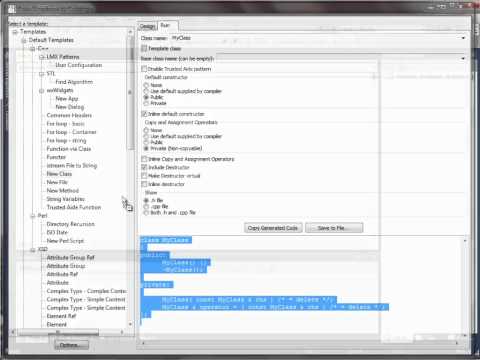Click the Copy Generated Code button
Image resolution: width=480 pixels, height=360 pixels.
pos(273,228)
